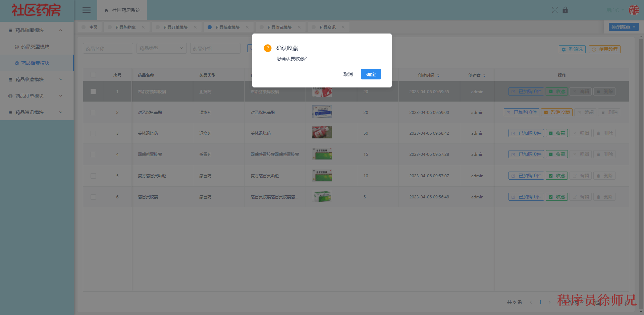Viewport: 644px width, 315px height.
Task: Check the checkbox for 四季感冒胶囊 row
Action: (x=93, y=154)
